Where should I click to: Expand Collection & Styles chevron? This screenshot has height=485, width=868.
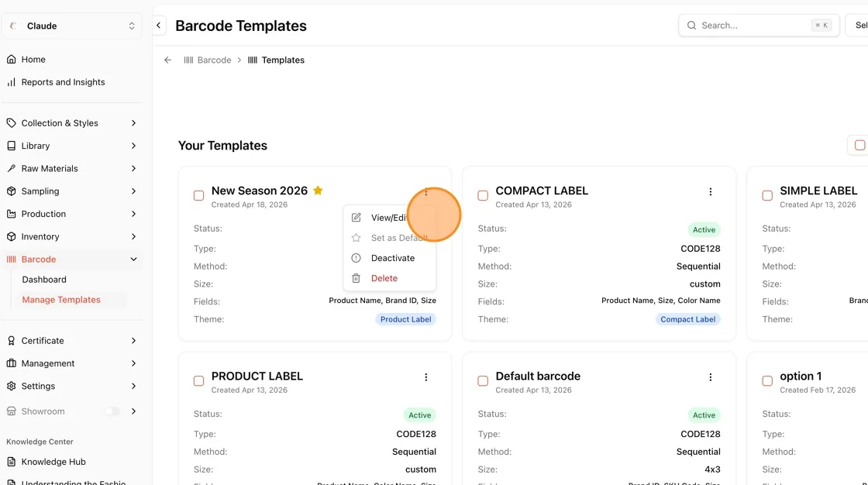[x=133, y=123]
